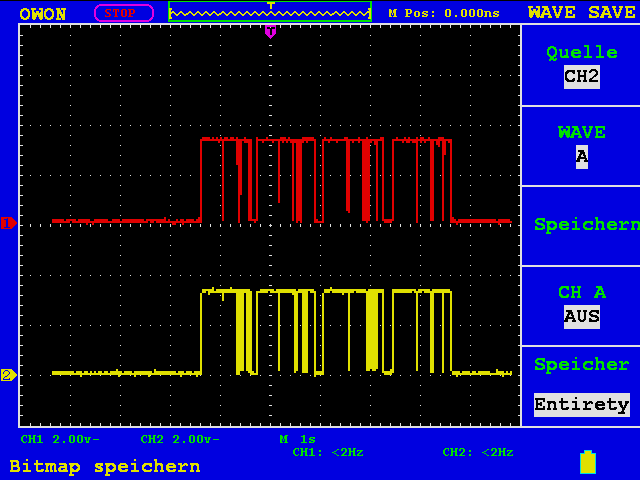Screen dimensions: 640x480
Task: Select the yellow CH2 ground level marker
Action: pyautogui.click(x=9, y=375)
